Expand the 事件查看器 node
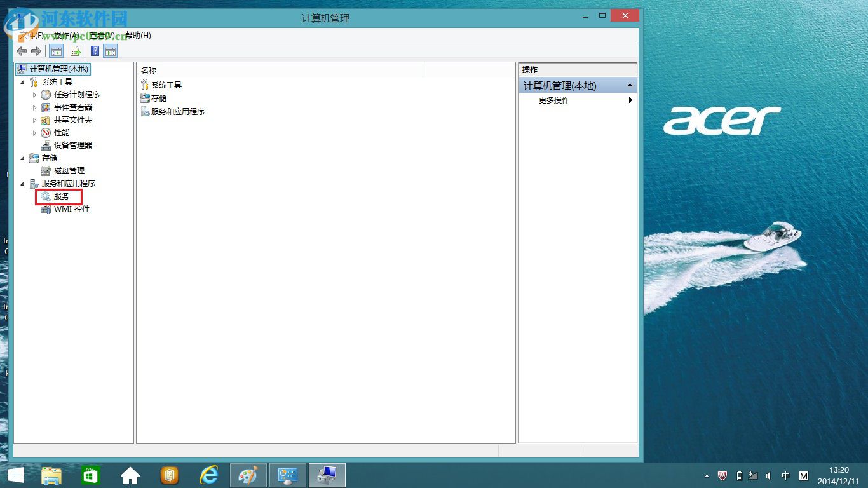This screenshot has height=488, width=868. [35, 107]
